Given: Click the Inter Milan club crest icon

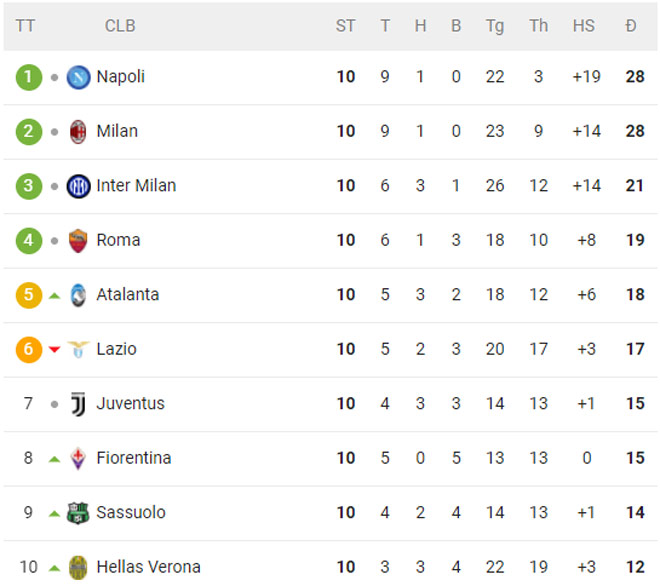Looking at the screenshot, I should (78, 186).
